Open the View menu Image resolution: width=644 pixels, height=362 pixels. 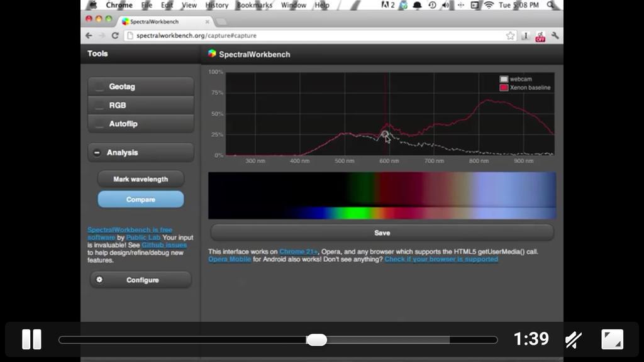(189, 5)
